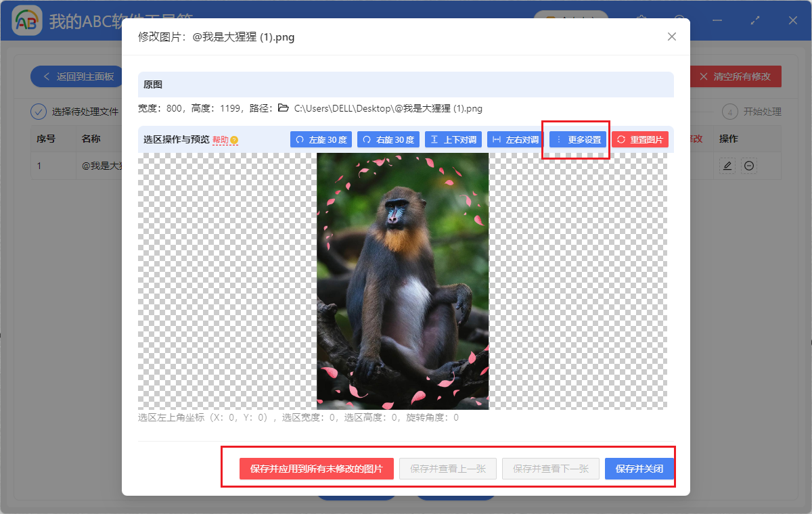The height and width of the screenshot is (514, 812).
Task: Clear all modifications with 清空所有修改
Action: 736,76
